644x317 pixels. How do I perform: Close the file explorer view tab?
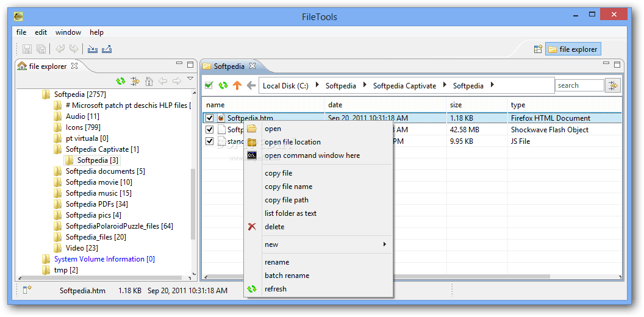coord(74,65)
